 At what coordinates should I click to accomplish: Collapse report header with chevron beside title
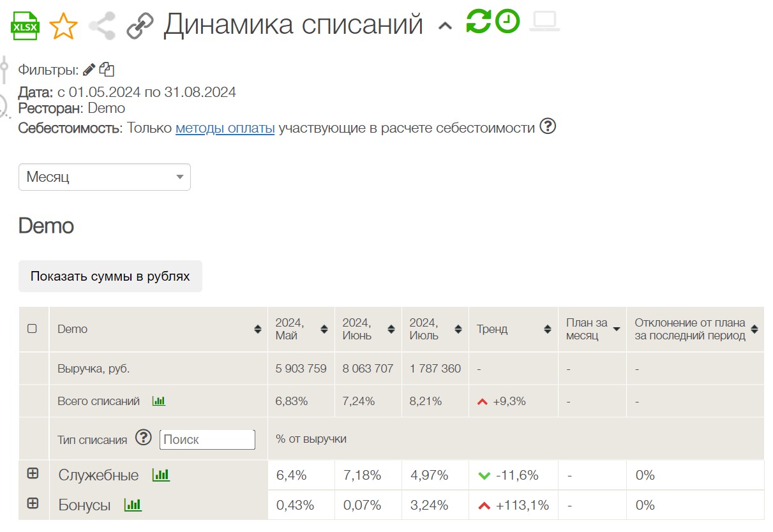pyautogui.click(x=445, y=26)
